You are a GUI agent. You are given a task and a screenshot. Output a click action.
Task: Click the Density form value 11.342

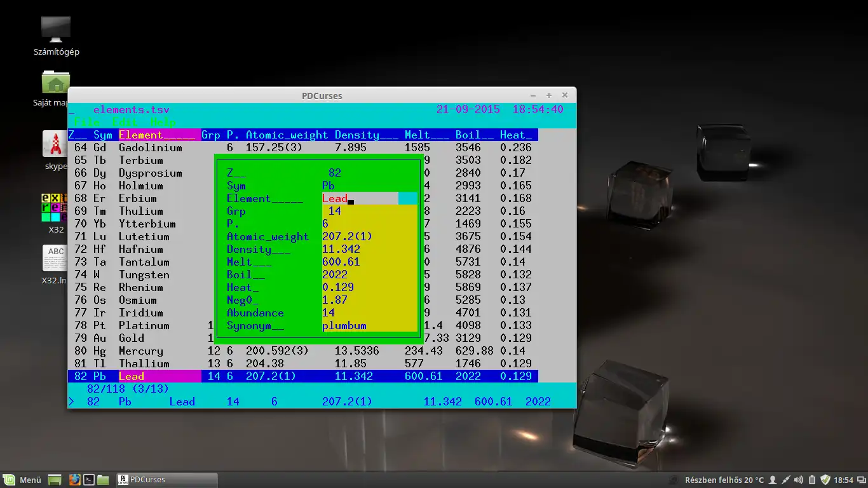pyautogui.click(x=341, y=249)
